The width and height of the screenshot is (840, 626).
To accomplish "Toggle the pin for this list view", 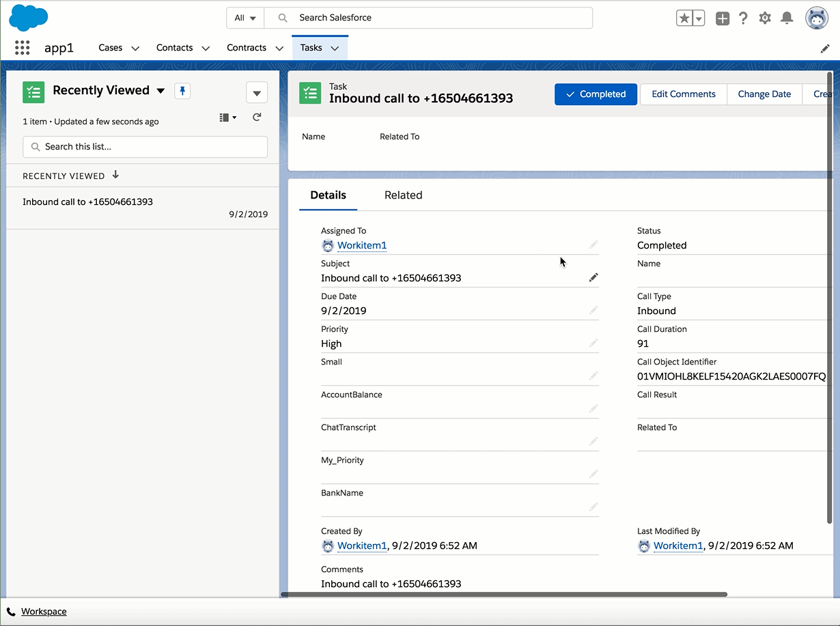I will (182, 91).
